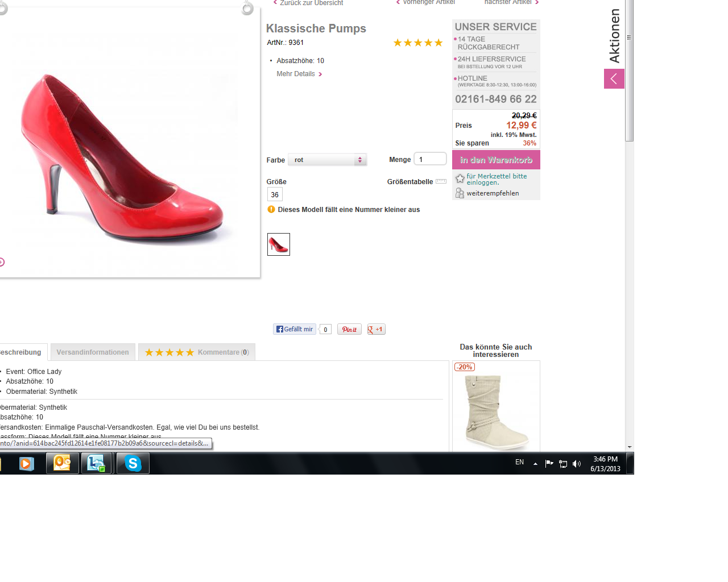Click the Facebook 'Gefällt mir' like button
This screenshot has width=728, height=582.
tap(294, 329)
